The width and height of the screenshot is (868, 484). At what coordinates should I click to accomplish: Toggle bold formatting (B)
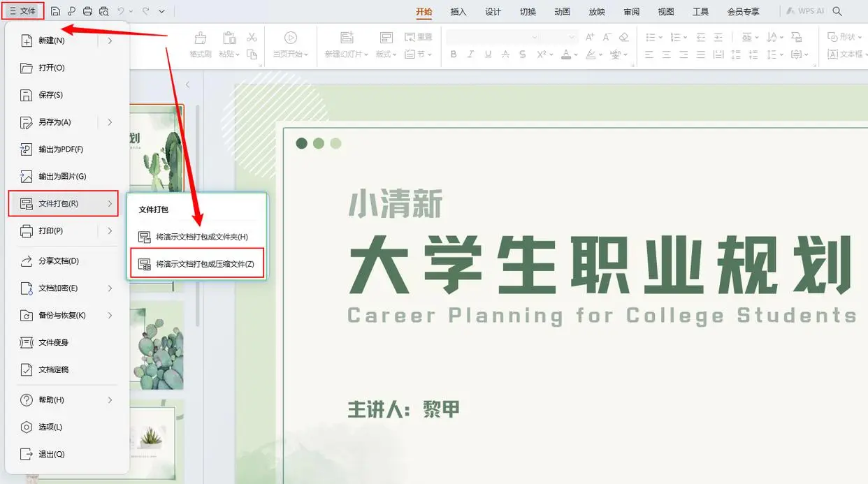(454, 54)
